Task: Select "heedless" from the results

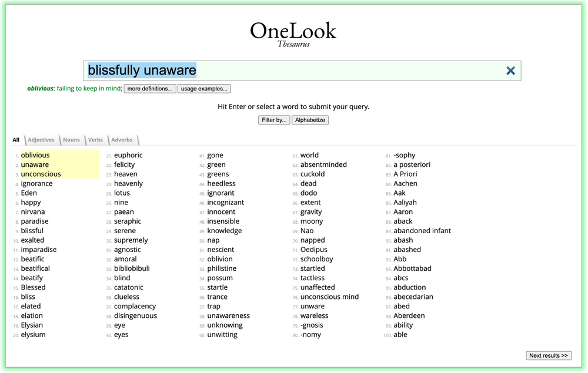Action: pos(221,183)
